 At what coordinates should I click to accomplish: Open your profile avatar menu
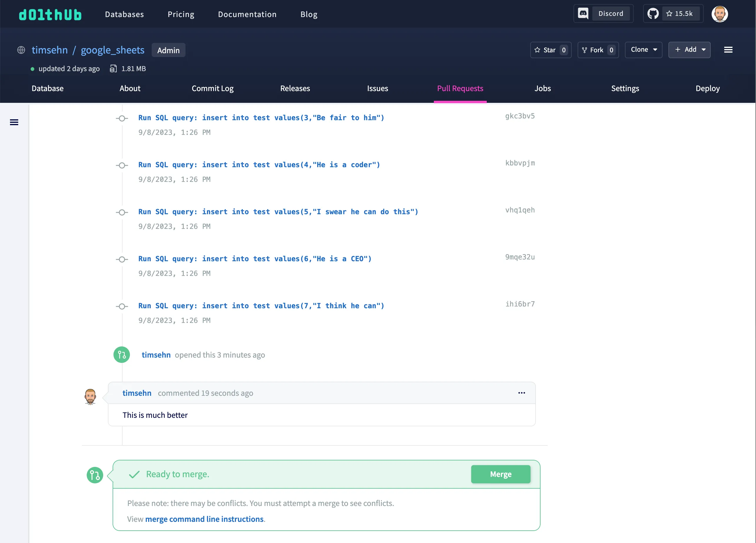coord(720,14)
